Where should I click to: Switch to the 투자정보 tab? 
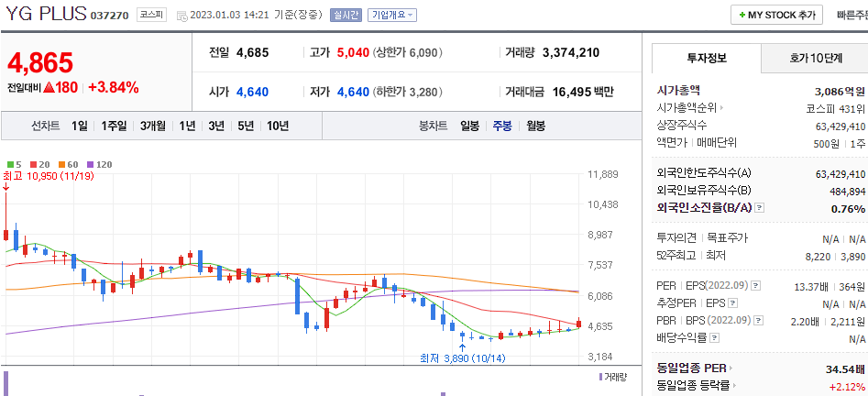click(707, 58)
